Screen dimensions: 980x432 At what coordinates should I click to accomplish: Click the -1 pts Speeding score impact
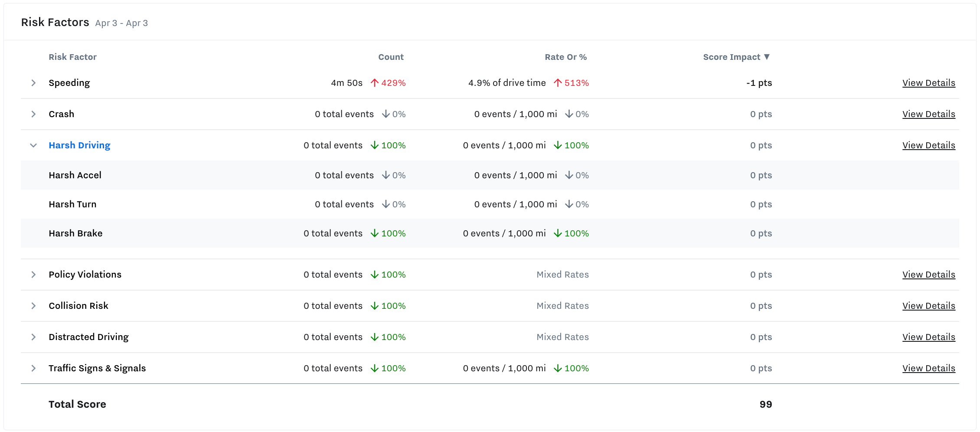tap(759, 83)
